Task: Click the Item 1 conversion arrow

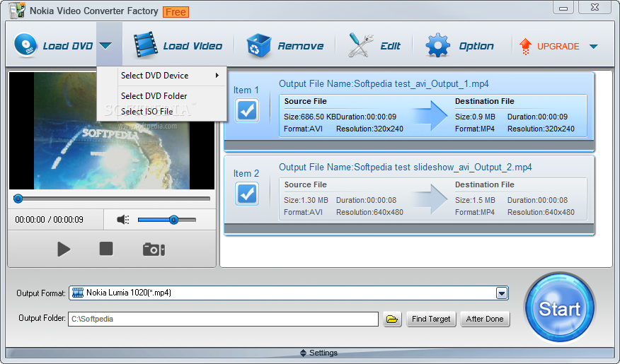Action: (430, 115)
